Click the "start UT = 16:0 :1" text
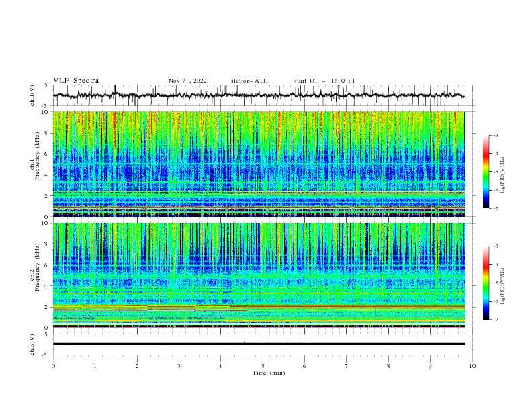 click(324, 81)
